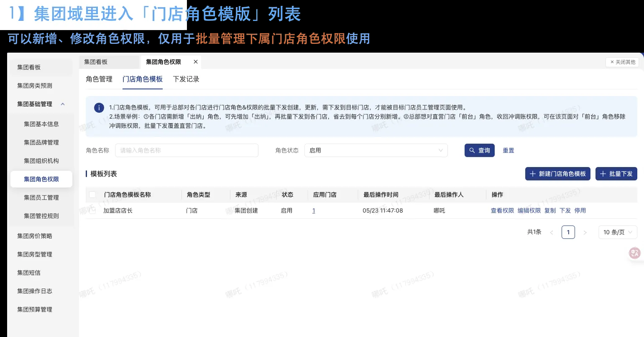Click the 重置 reset link

point(509,150)
